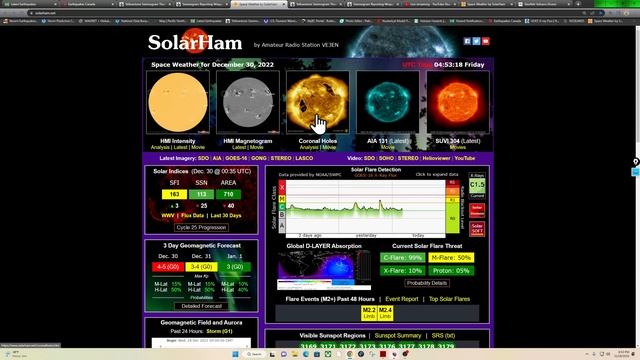
Task: Open the HMI Intensity sun thumbnail
Action: pyautogui.click(x=178, y=102)
